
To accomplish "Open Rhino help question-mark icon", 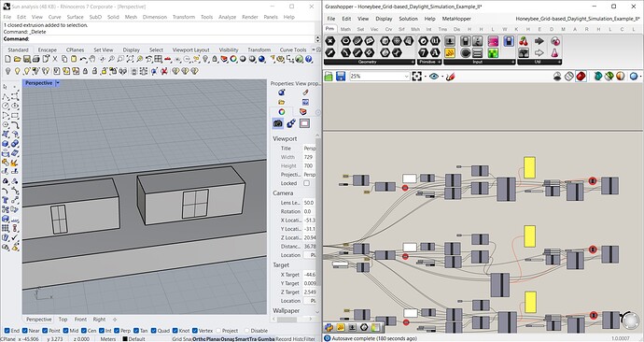I will click(309, 59).
